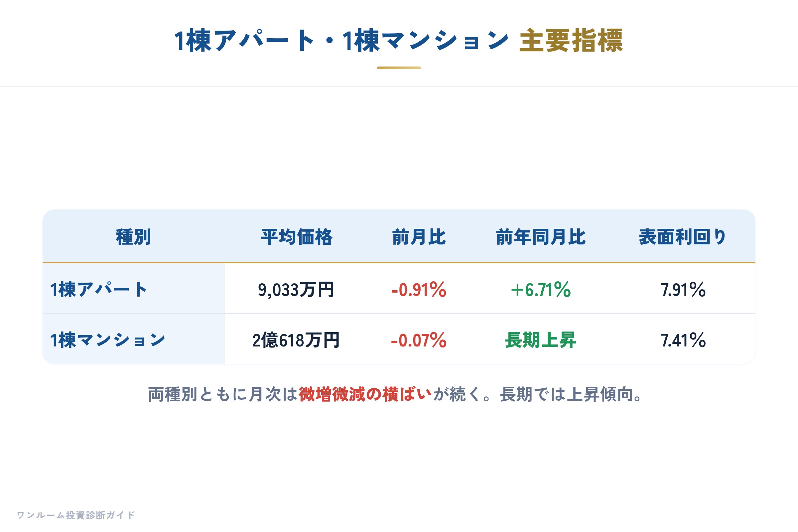Image resolution: width=798 pixels, height=532 pixels.
Task: Click the ワンルーム投資診断ガイド footer text
Action: tap(76, 515)
